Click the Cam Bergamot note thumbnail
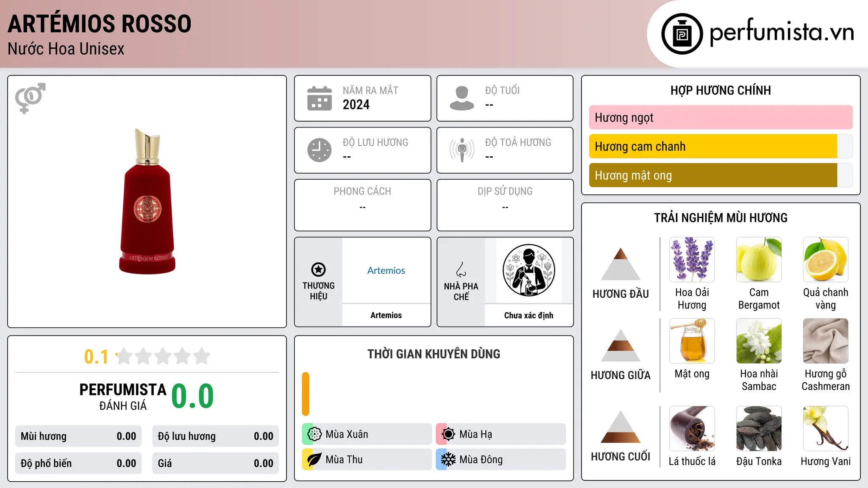The width and height of the screenshot is (868, 488). click(x=759, y=260)
